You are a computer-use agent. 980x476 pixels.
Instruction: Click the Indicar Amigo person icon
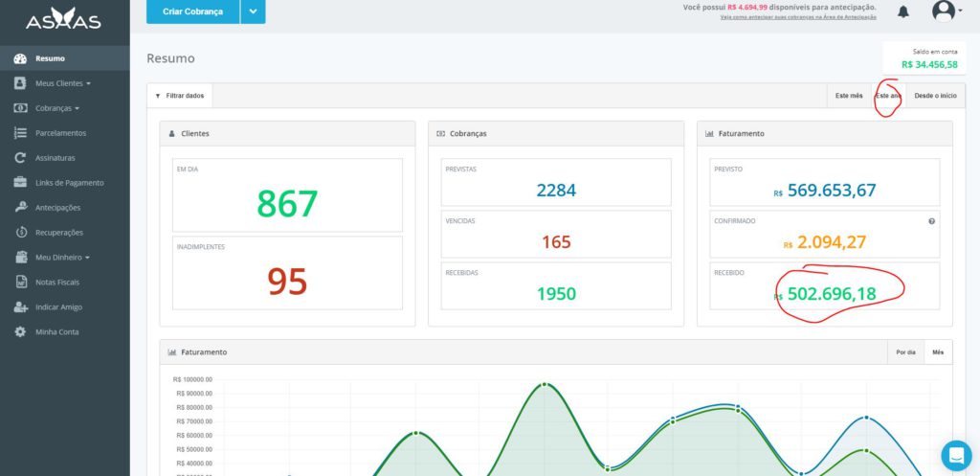click(x=20, y=307)
